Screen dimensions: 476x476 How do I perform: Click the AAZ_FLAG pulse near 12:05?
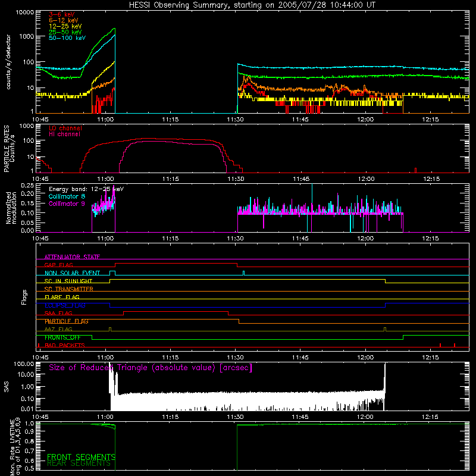coord(385,329)
